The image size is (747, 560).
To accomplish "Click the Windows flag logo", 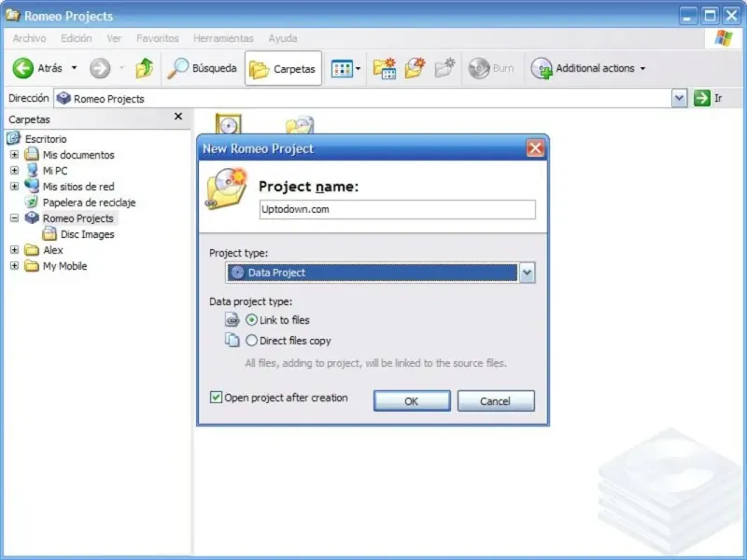I will 723,38.
